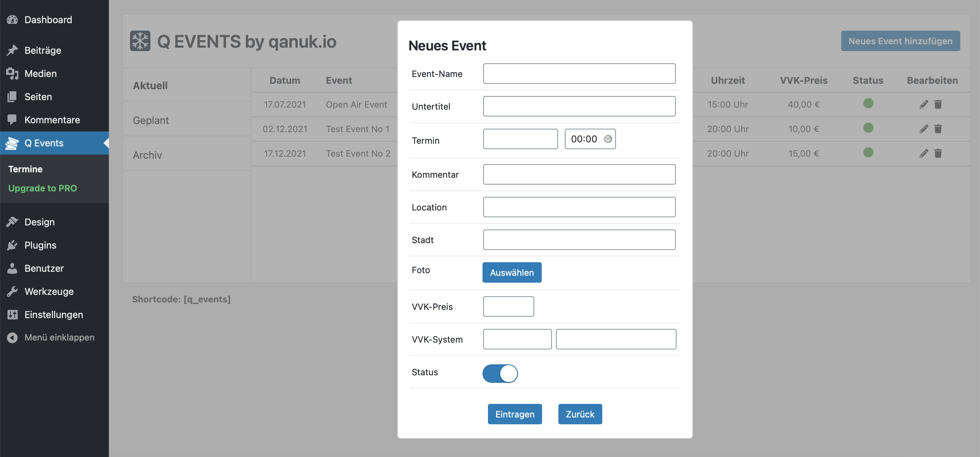Click pencil edit icon for Open Air Event
Image resolution: width=980 pixels, height=457 pixels.
tap(924, 104)
